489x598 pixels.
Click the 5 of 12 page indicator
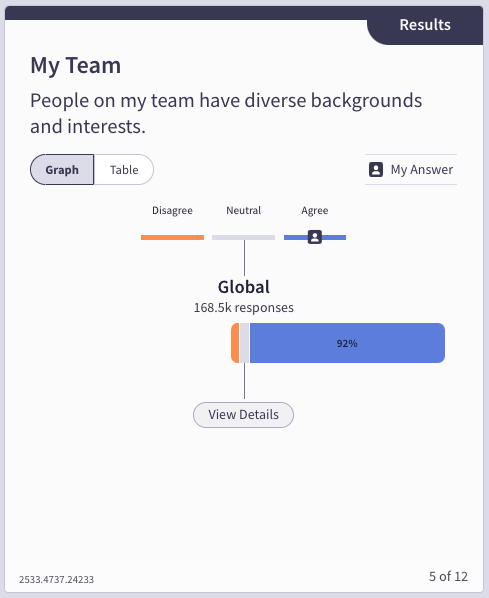tap(448, 576)
